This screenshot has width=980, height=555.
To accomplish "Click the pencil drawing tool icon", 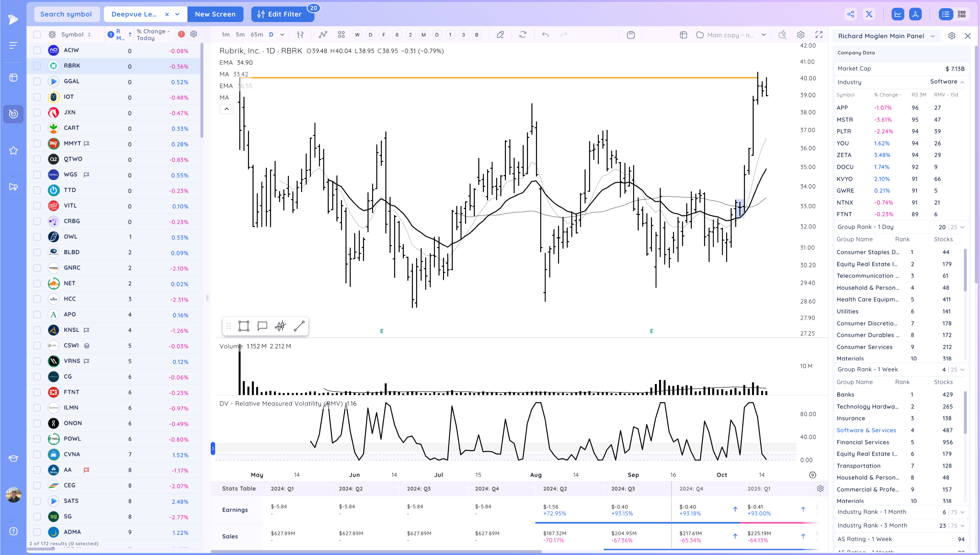I will (500, 35).
